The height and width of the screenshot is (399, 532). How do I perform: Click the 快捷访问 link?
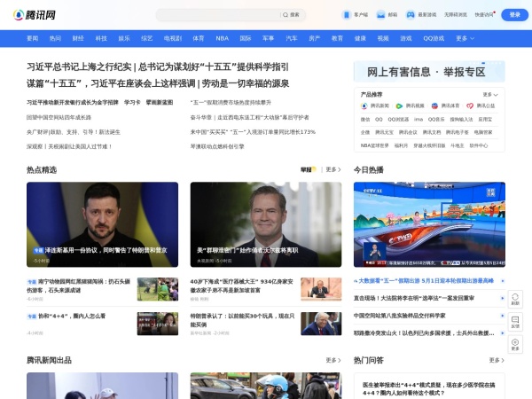484,15
